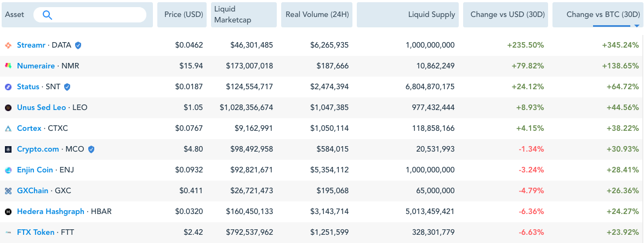Click the GXChain logo icon

pos(8,191)
